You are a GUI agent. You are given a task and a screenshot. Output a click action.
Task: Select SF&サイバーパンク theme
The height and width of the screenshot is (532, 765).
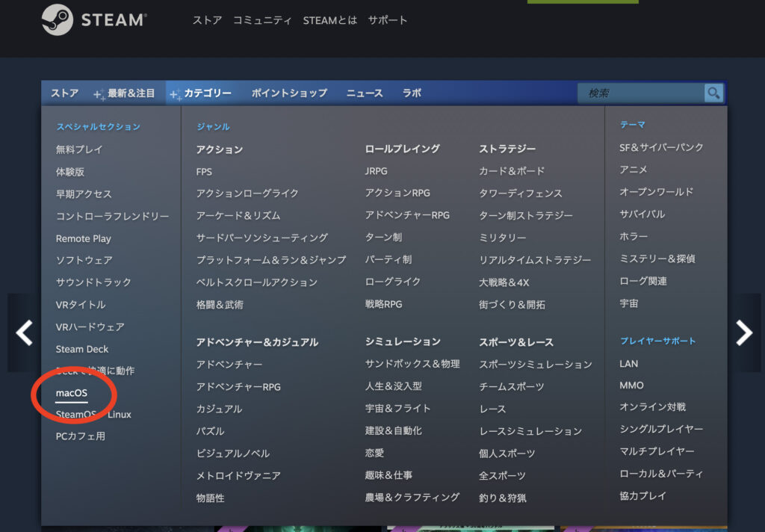[661, 147]
